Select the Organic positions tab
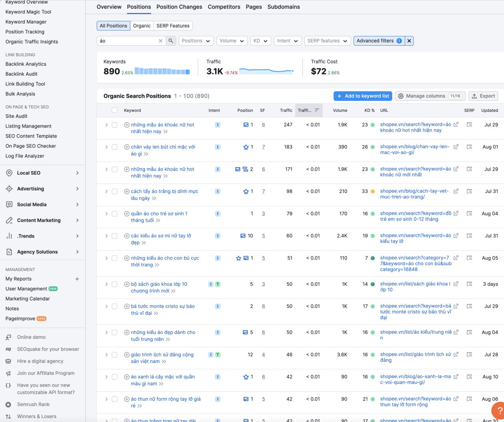 [x=142, y=26]
